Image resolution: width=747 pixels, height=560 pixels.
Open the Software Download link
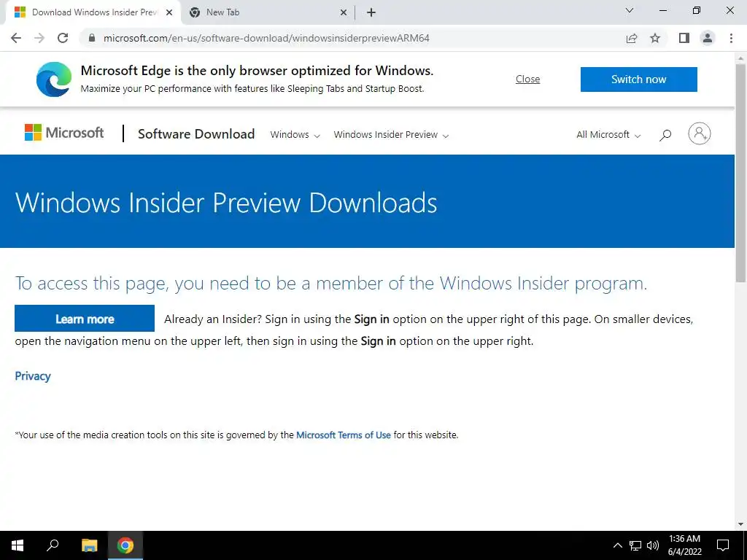[x=196, y=134]
